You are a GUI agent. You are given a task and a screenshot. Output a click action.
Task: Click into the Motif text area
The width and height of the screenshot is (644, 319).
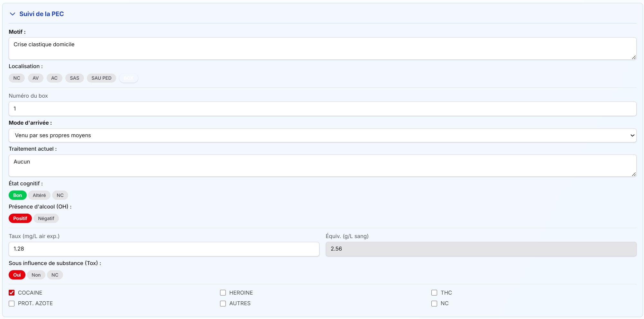(322, 49)
